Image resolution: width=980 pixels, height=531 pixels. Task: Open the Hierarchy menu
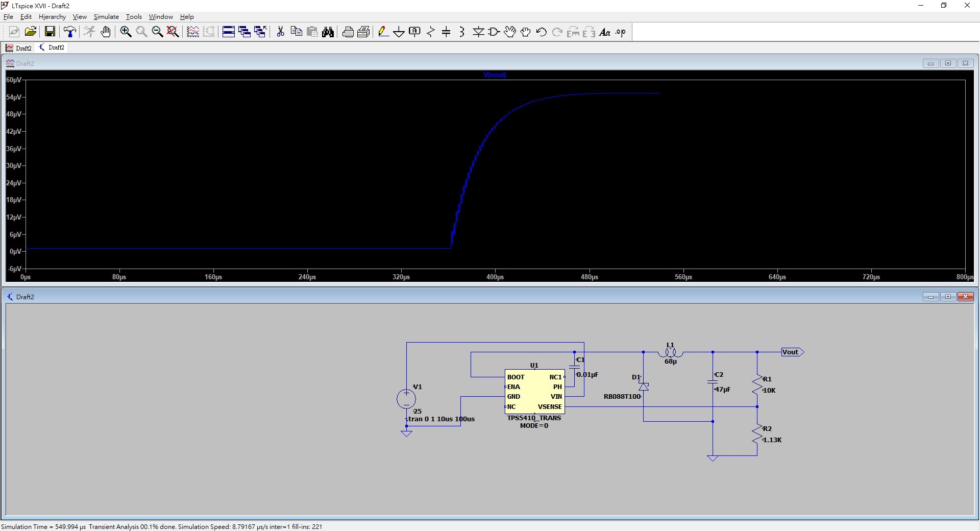pyautogui.click(x=52, y=17)
